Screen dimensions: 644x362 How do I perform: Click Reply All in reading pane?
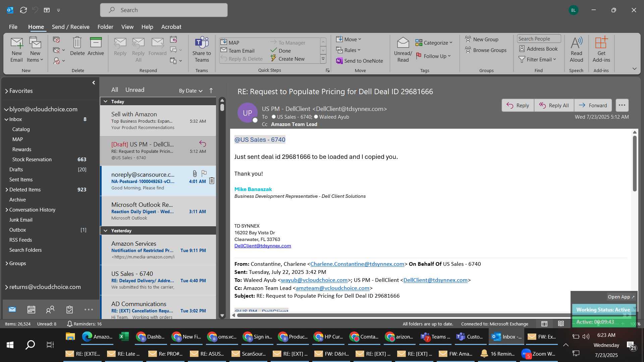(554, 105)
